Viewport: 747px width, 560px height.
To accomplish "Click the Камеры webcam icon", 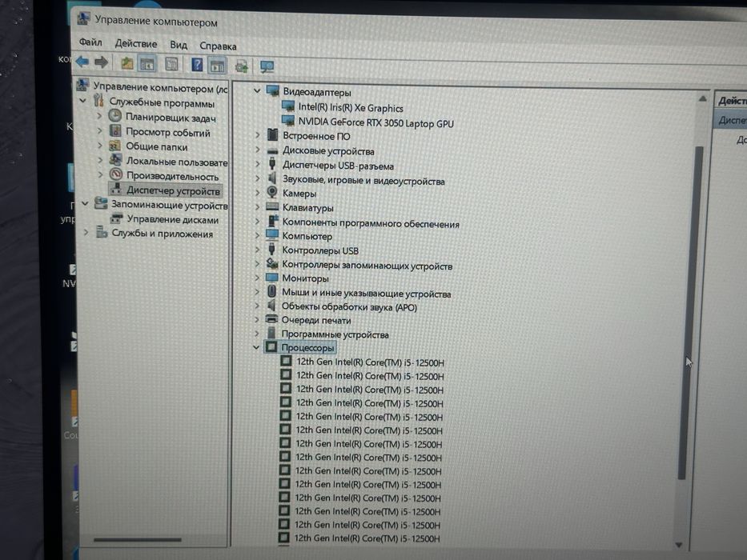I will click(271, 192).
